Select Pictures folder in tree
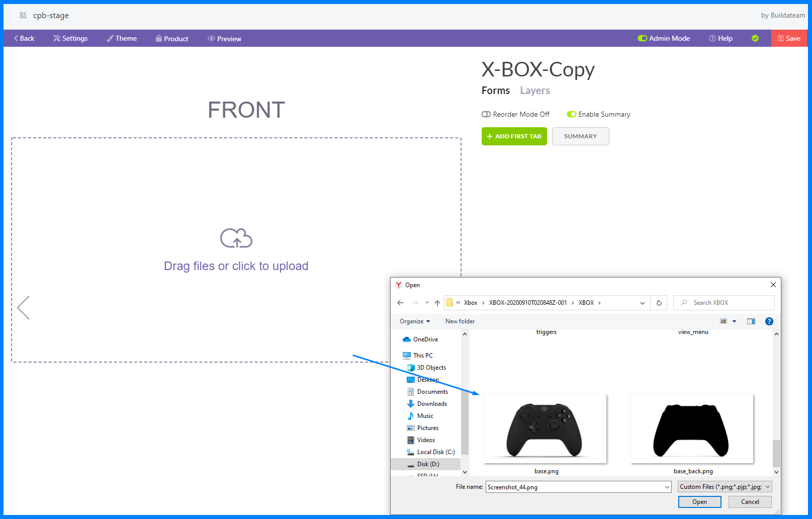Image resolution: width=812 pixels, height=519 pixels. click(423, 428)
